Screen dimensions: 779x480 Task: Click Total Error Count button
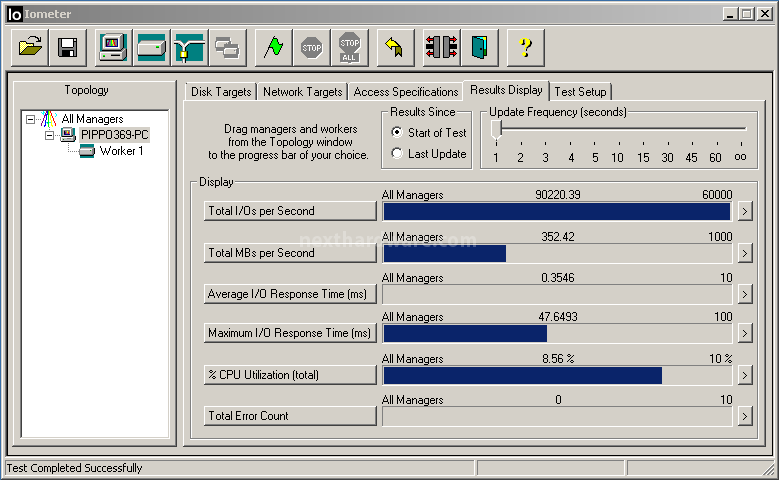[290, 416]
